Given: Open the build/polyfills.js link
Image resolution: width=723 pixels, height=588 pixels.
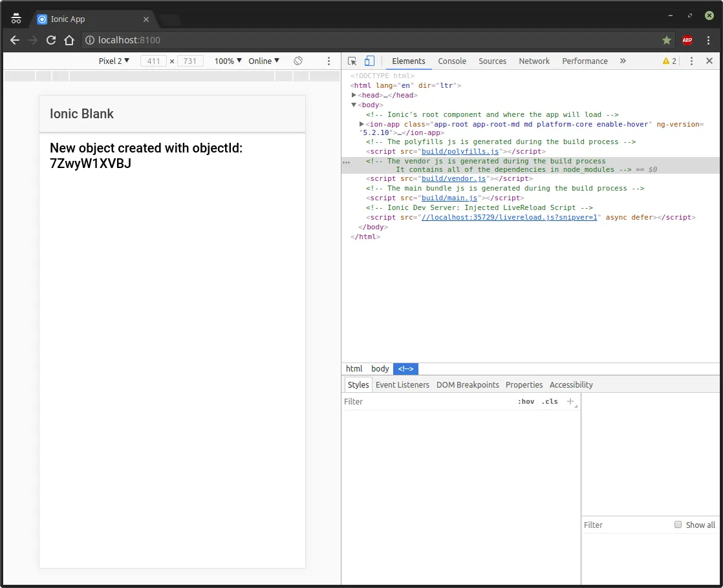Looking at the screenshot, I should click(x=460, y=151).
